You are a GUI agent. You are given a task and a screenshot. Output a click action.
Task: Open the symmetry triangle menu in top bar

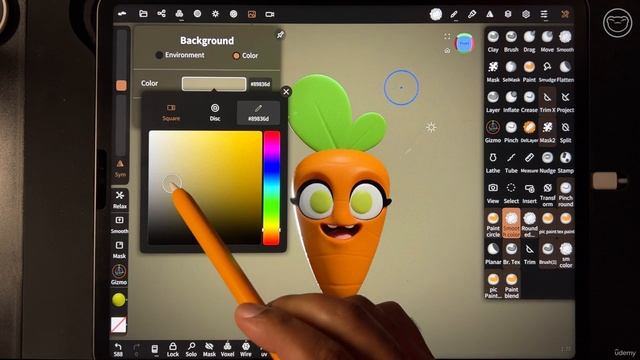(490, 14)
